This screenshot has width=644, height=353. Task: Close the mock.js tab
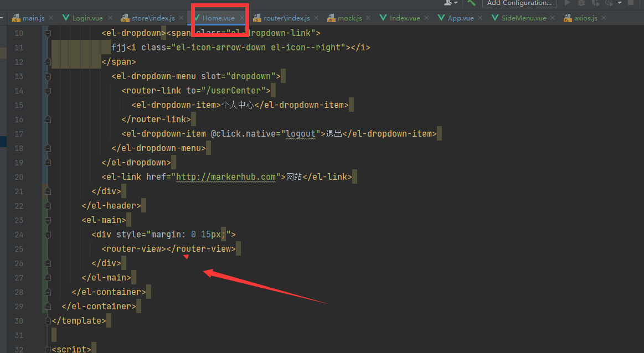coord(368,18)
